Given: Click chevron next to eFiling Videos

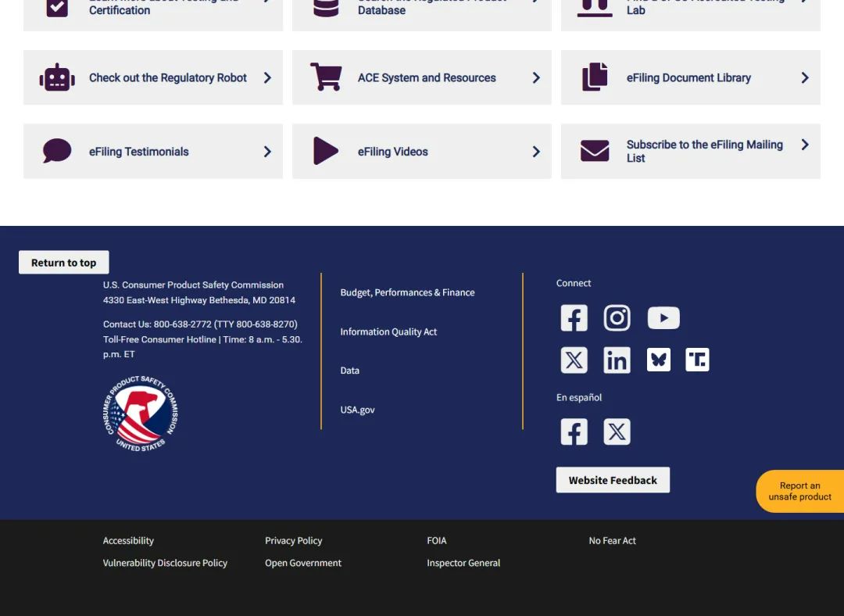Looking at the screenshot, I should click(536, 152).
